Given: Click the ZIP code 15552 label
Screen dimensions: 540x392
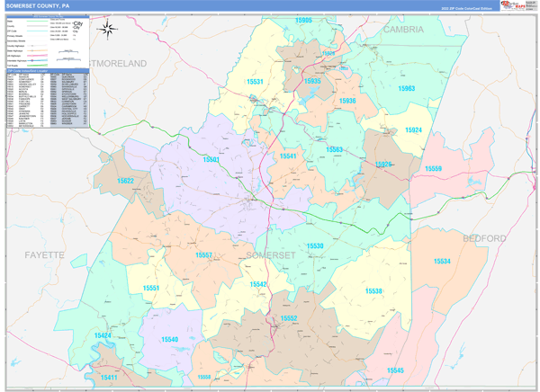Looking at the screenshot, I should click(x=288, y=318).
